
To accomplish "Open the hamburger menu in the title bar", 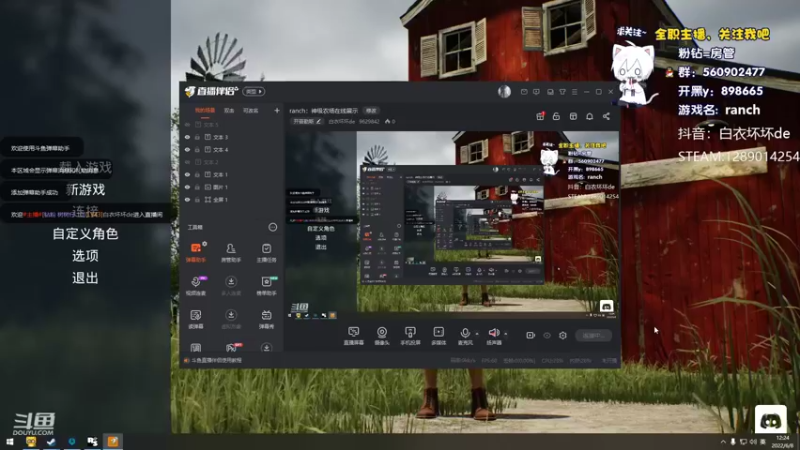I will click(x=574, y=92).
